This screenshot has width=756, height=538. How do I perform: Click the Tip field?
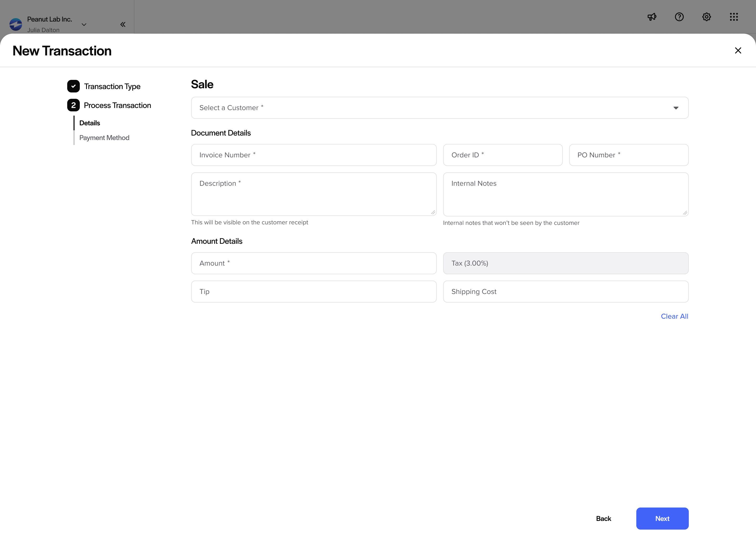314,292
